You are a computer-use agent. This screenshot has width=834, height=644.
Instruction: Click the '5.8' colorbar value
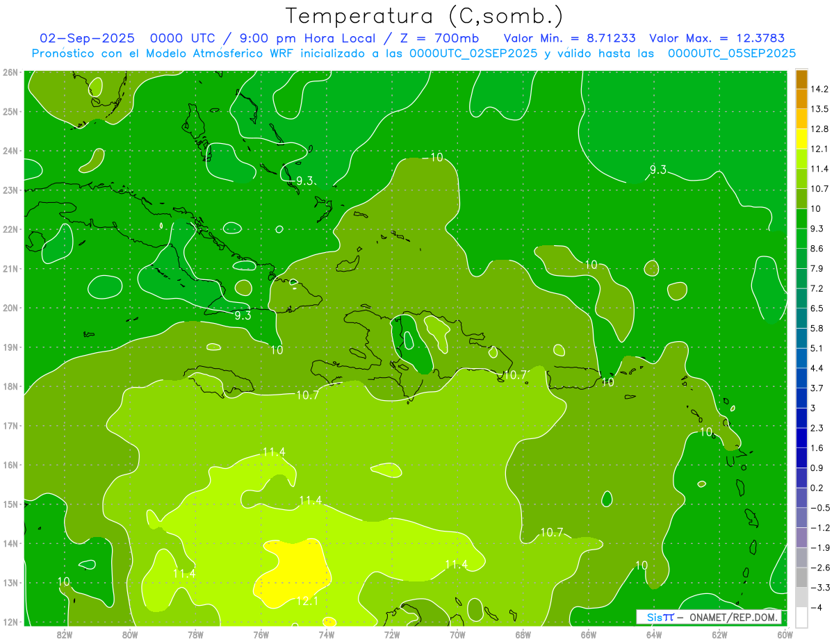817,329
